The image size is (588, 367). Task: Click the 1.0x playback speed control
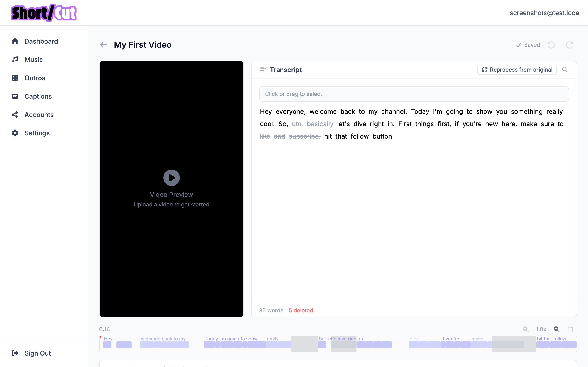pyautogui.click(x=541, y=329)
